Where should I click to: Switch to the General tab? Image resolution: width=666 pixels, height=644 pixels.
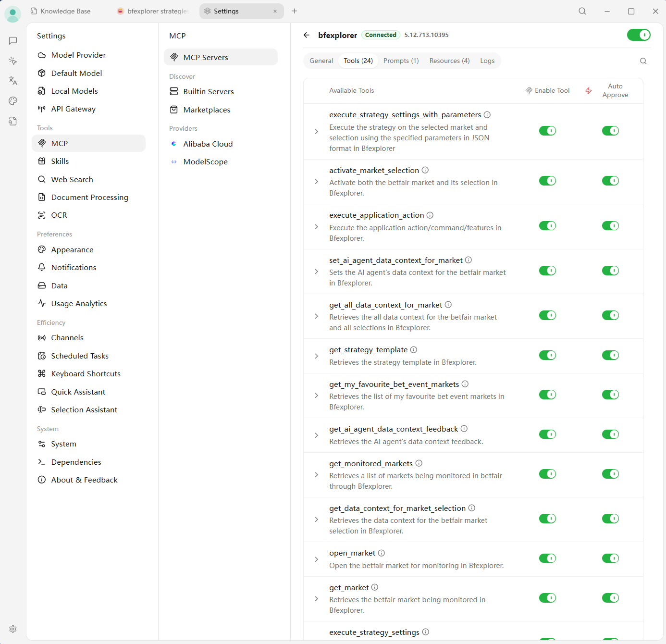[x=321, y=61]
